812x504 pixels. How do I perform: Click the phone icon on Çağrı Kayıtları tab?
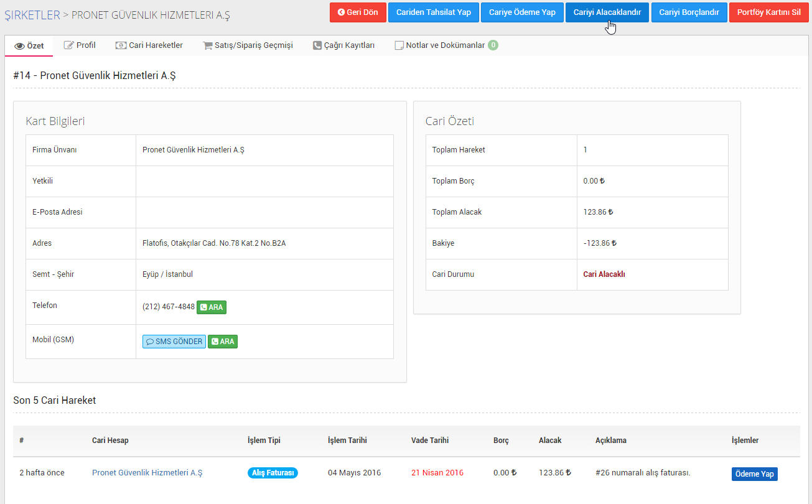pyautogui.click(x=317, y=45)
